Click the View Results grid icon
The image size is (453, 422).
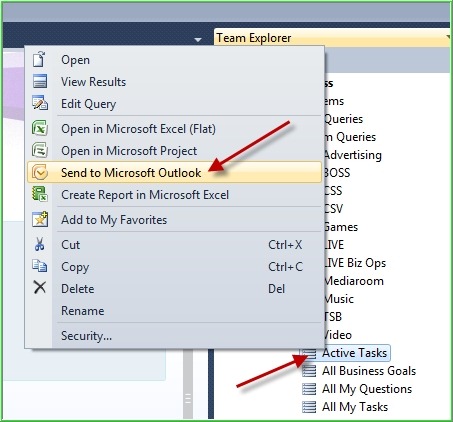click(40, 81)
